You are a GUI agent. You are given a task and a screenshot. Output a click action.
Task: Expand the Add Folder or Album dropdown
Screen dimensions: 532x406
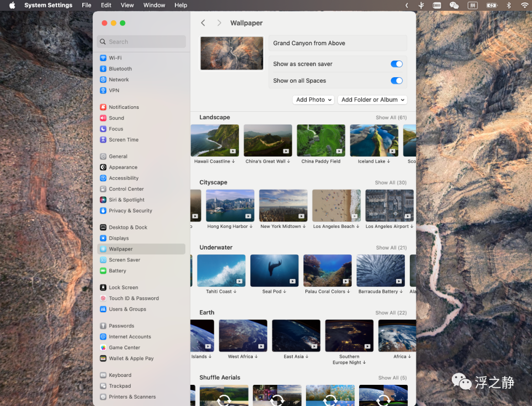[x=372, y=99]
